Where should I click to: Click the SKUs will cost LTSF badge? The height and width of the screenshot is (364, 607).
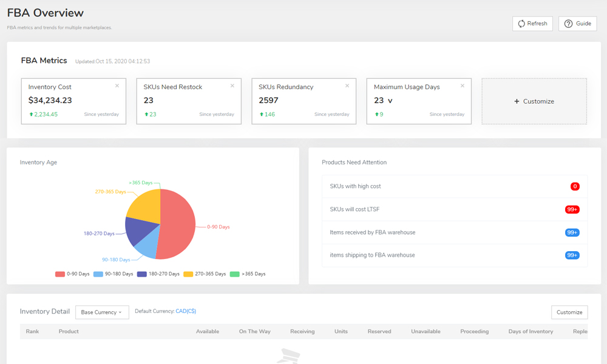coord(572,209)
